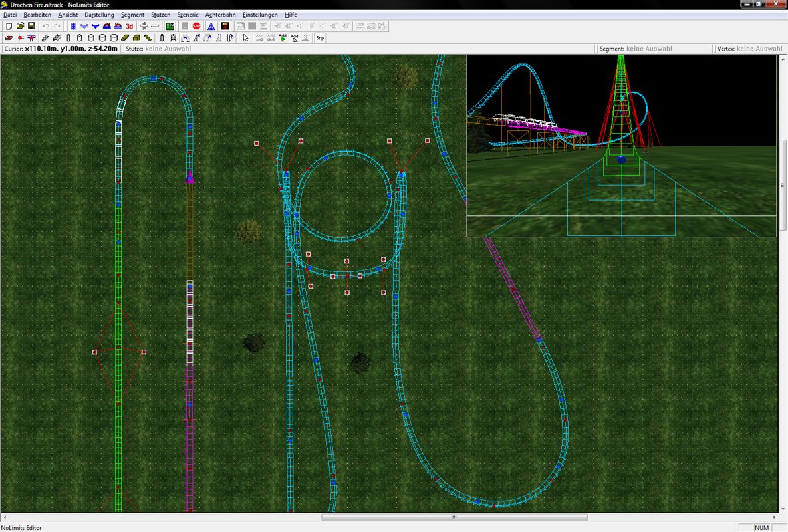Screen dimensions: 788x532
Task: Click the plus zoom-in icon
Action: 144,26
